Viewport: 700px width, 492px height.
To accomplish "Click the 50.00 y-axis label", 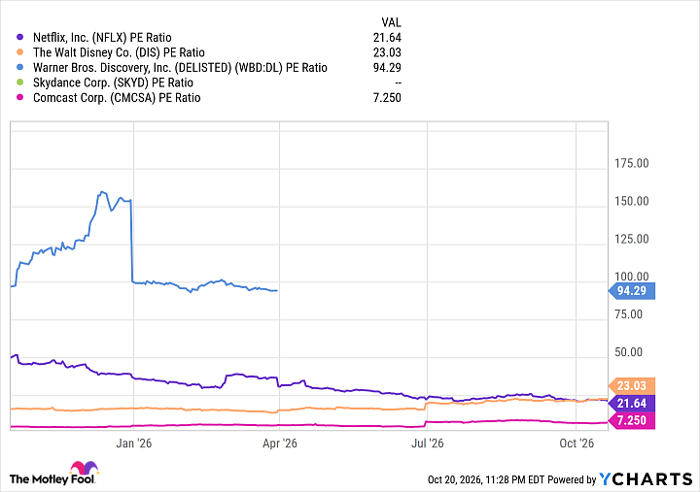I will point(628,352).
